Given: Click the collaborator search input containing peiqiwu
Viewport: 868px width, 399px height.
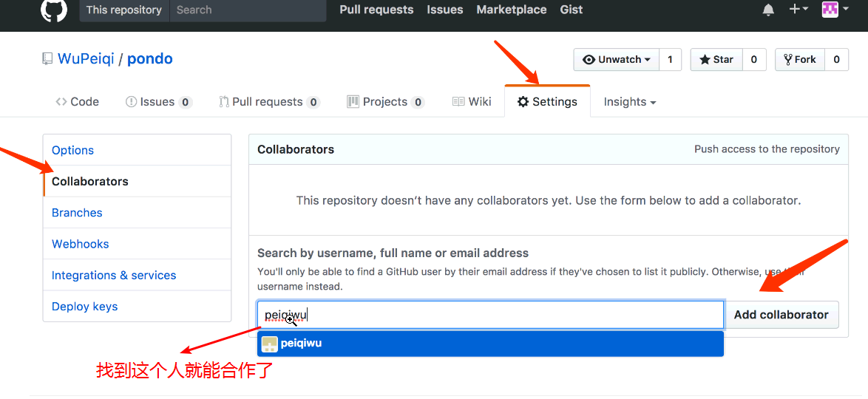Looking at the screenshot, I should click(x=490, y=315).
